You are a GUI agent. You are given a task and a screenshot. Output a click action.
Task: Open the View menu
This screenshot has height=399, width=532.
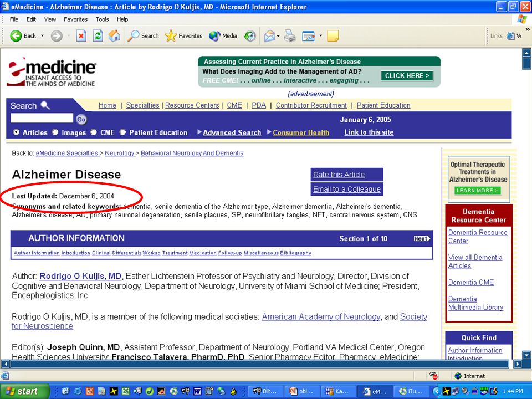[50, 19]
